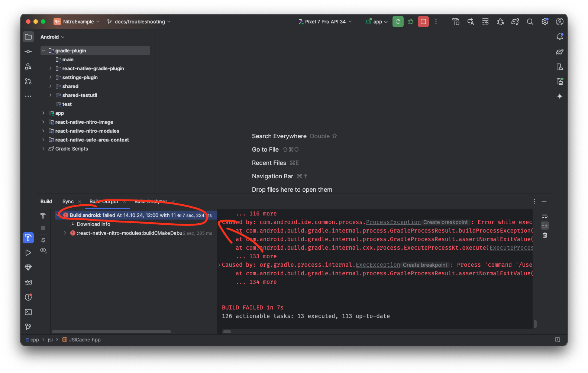Open the Notifications bell panel
This screenshot has width=588, height=373.
[x=560, y=37]
